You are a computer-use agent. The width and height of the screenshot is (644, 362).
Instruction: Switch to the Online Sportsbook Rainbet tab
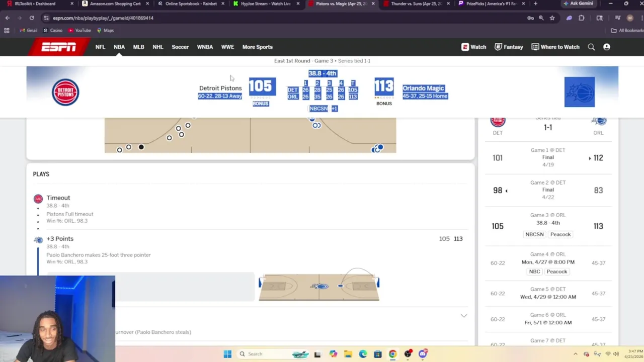click(190, 4)
